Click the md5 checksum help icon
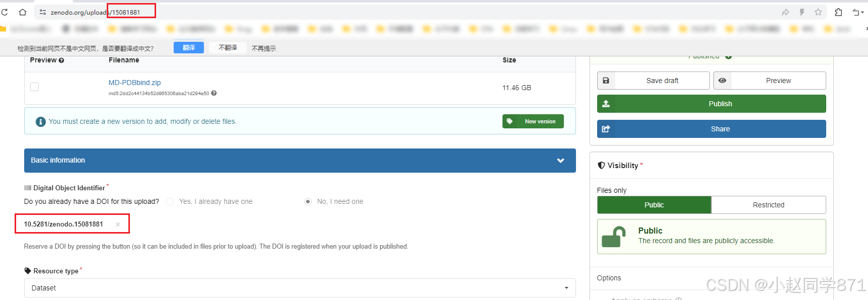The height and width of the screenshot is (300, 868). (214, 93)
